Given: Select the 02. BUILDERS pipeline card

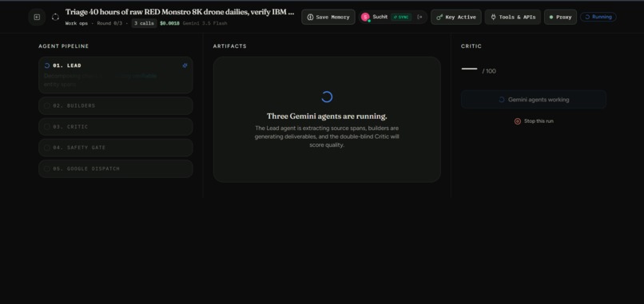Looking at the screenshot, I should click(115, 106).
